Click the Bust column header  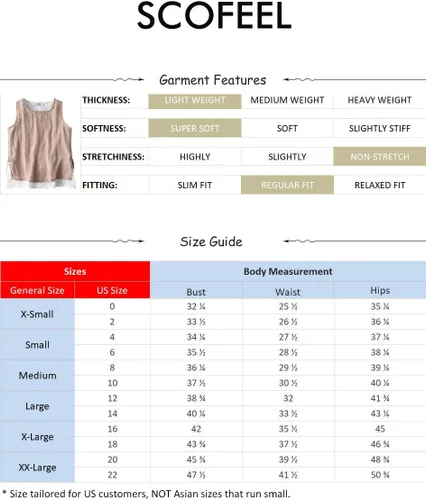tap(196, 292)
